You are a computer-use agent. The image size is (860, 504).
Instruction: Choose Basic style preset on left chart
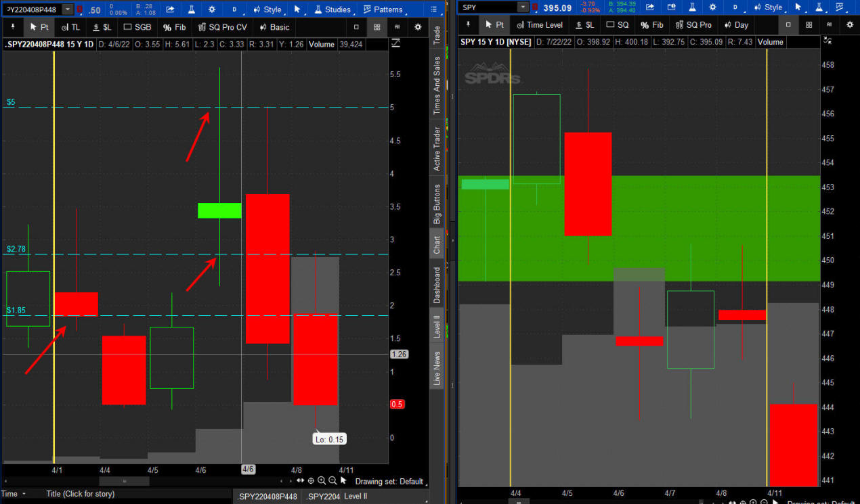274,27
